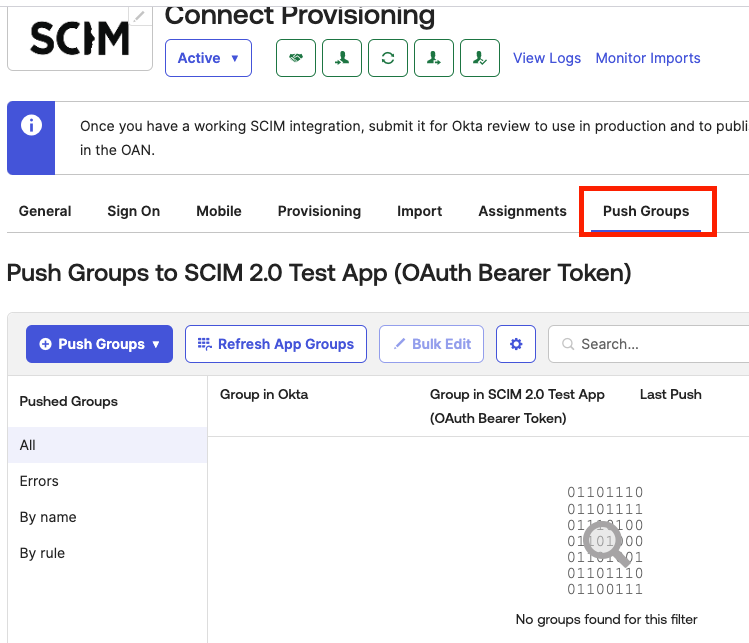749x643 pixels.
Task: Open the View Logs link
Action: click(547, 58)
